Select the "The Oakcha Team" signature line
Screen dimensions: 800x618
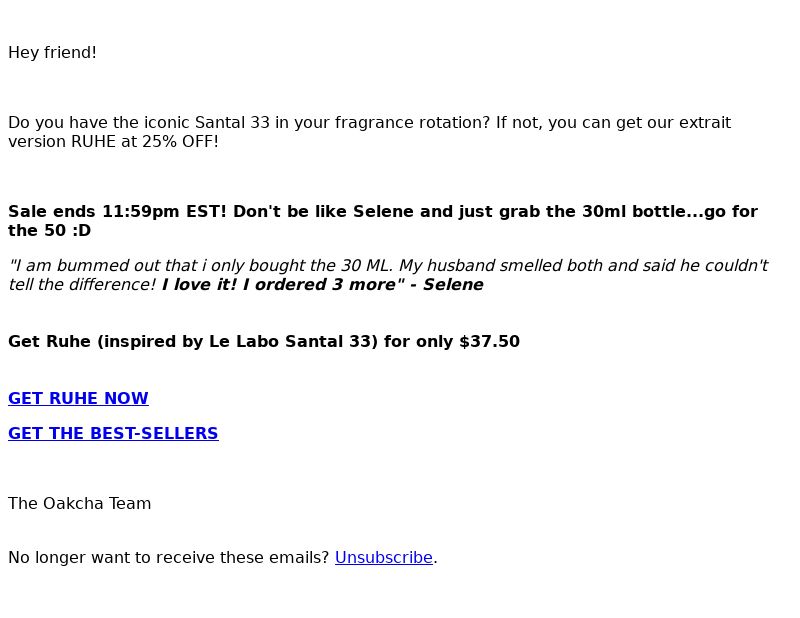[x=80, y=503]
